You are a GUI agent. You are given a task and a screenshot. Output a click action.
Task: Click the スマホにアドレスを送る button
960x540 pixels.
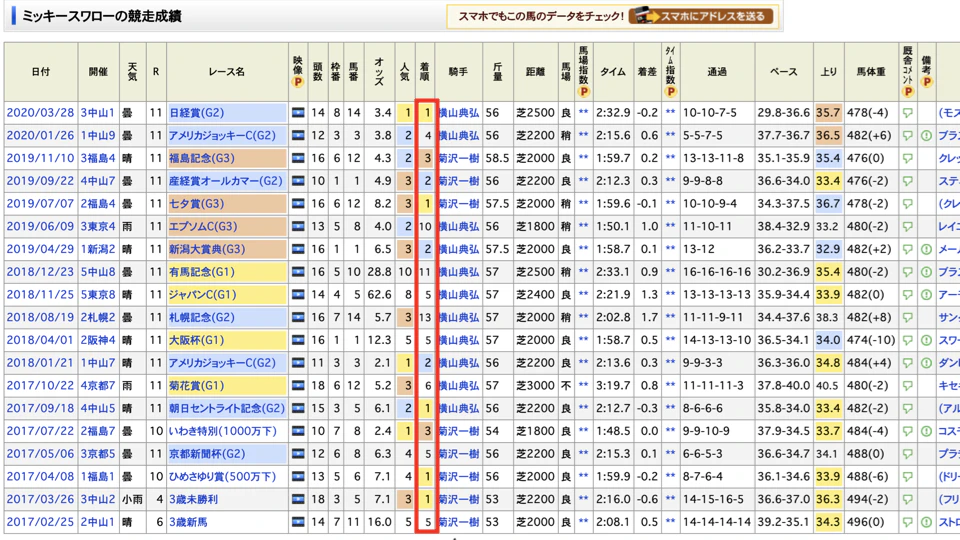(x=702, y=16)
